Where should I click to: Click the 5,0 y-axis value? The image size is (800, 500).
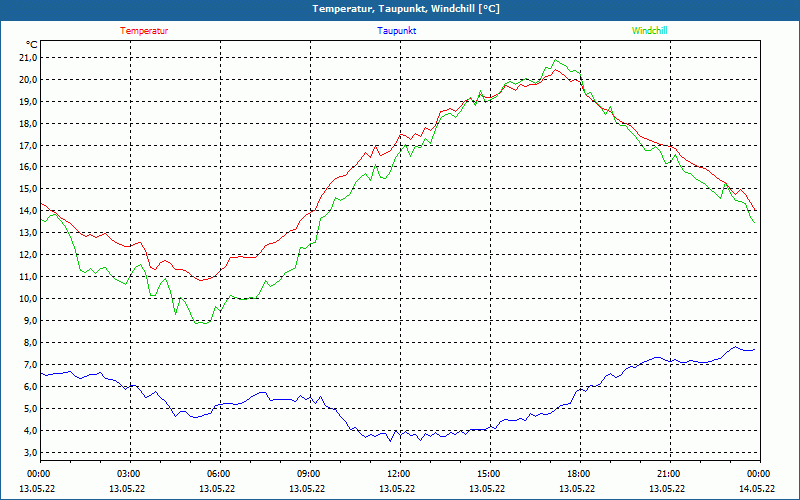pyautogui.click(x=31, y=408)
